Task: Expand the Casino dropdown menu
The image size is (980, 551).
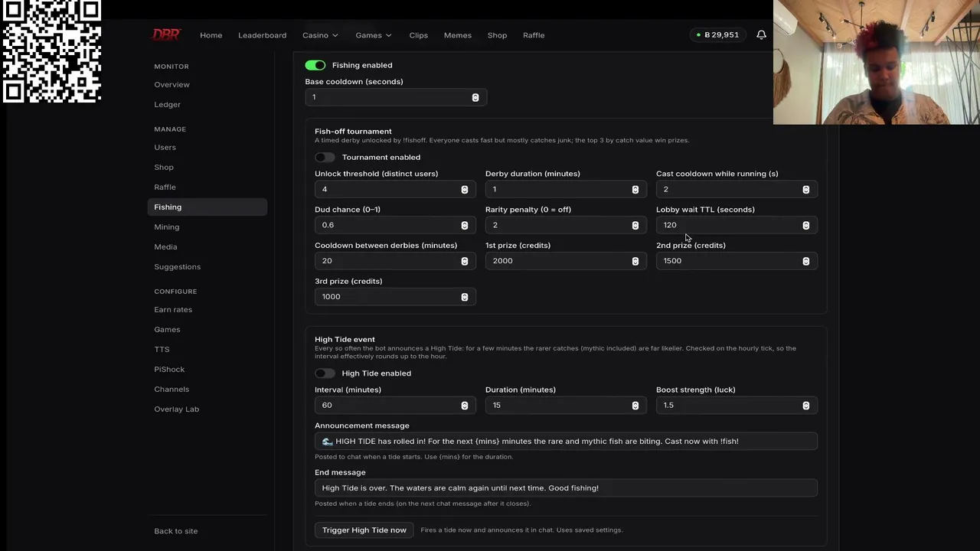Action: pyautogui.click(x=320, y=35)
